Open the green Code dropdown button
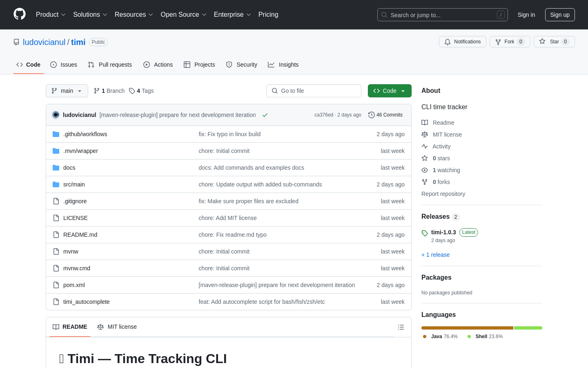This screenshot has width=588, height=368. point(390,91)
